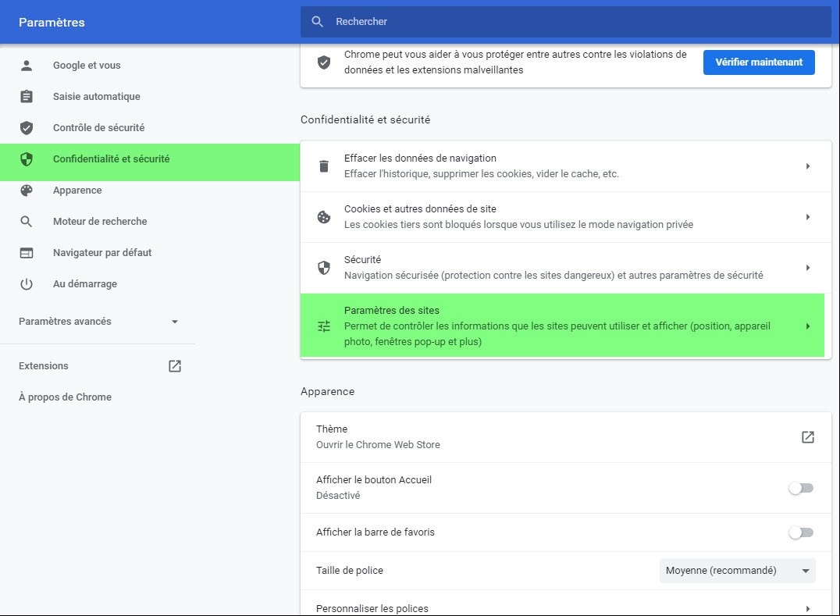Click the Rechercher search field
Viewport: 840px width, 616px height.
click(x=566, y=21)
